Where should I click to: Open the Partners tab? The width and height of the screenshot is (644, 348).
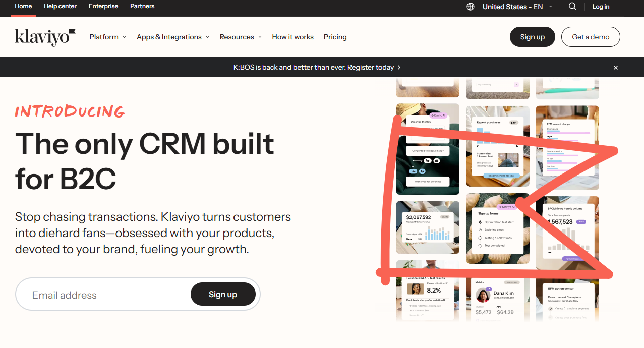tap(142, 6)
